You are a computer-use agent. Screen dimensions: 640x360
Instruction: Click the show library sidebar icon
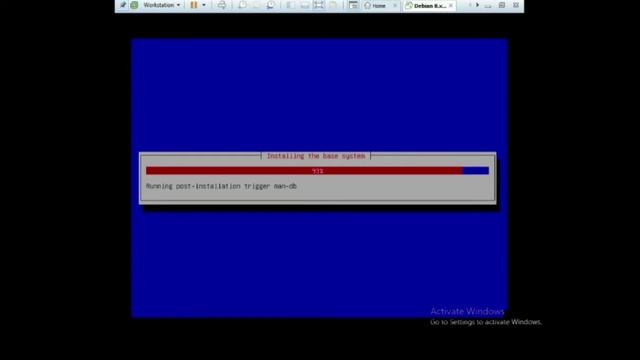point(290,5)
